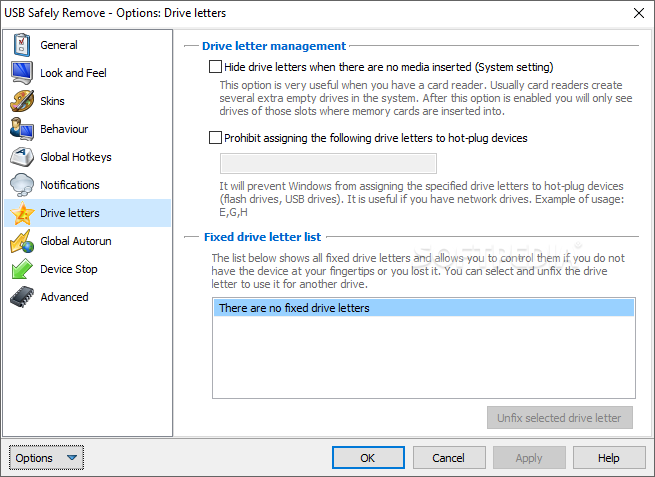Screen dimensions: 655x477
Task: Confirm settings with OK
Action: tap(368, 458)
